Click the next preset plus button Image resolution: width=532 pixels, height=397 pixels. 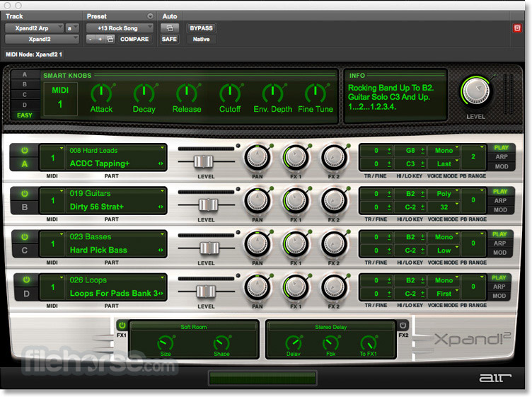coord(100,39)
